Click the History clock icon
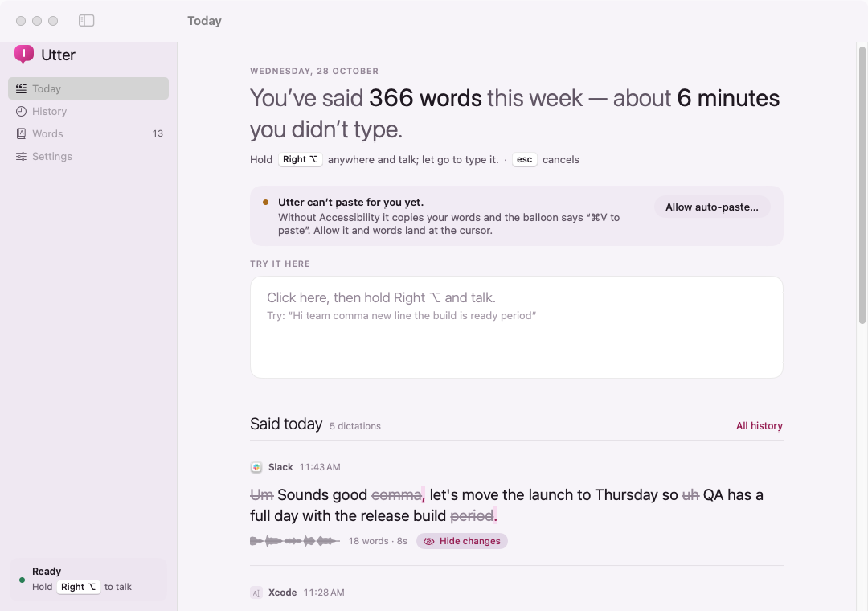Viewport: 868px width, 611px height. [x=21, y=111]
